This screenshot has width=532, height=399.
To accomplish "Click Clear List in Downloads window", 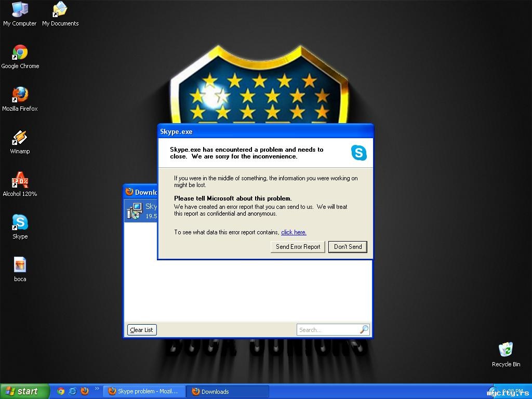I will (x=142, y=330).
